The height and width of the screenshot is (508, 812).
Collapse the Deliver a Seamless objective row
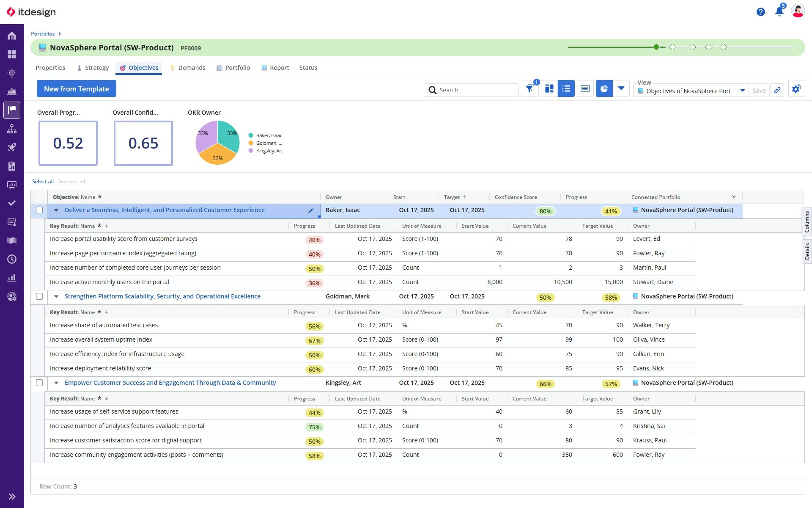point(56,210)
